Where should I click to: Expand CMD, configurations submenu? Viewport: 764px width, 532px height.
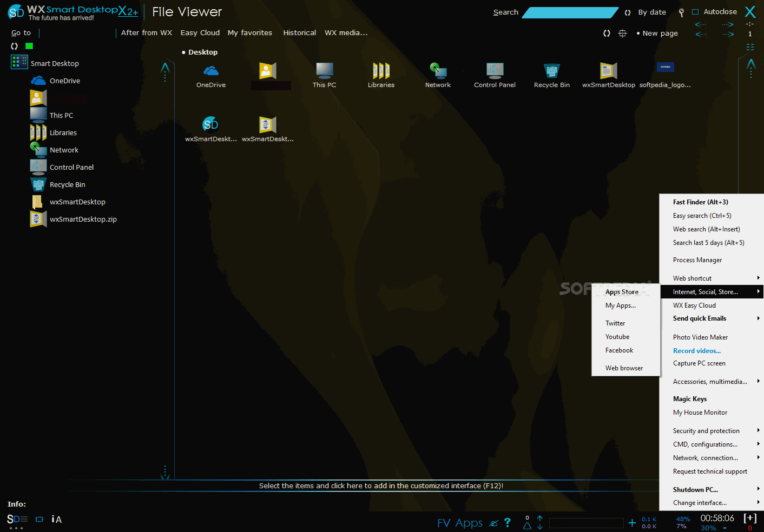[x=712, y=444]
